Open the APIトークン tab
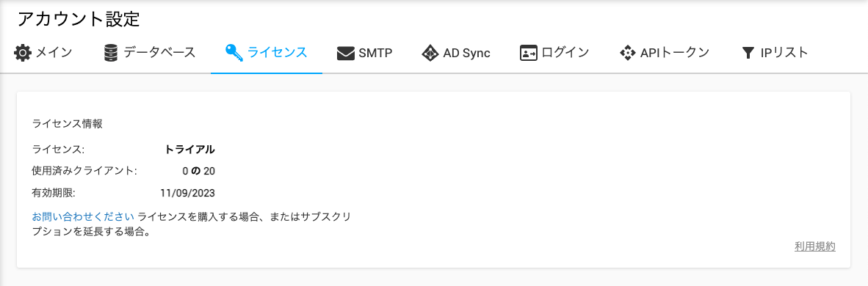This screenshot has width=868, height=286. (665, 53)
